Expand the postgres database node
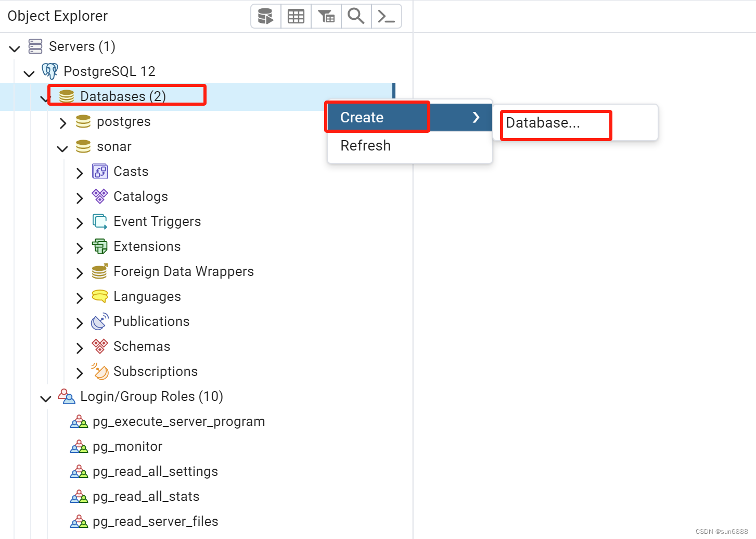This screenshot has height=539, width=756. [x=63, y=123]
